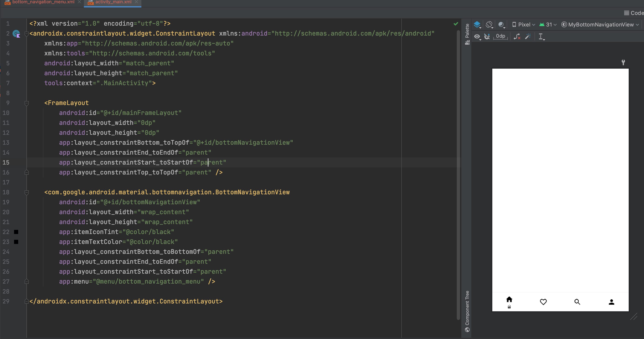This screenshot has width=644, height=339.
Task: Click the Infer Constraints magic wand
Action: pyautogui.click(x=528, y=37)
